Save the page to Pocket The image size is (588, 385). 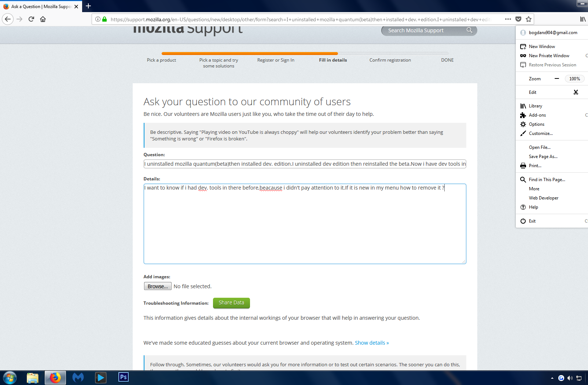click(x=518, y=19)
